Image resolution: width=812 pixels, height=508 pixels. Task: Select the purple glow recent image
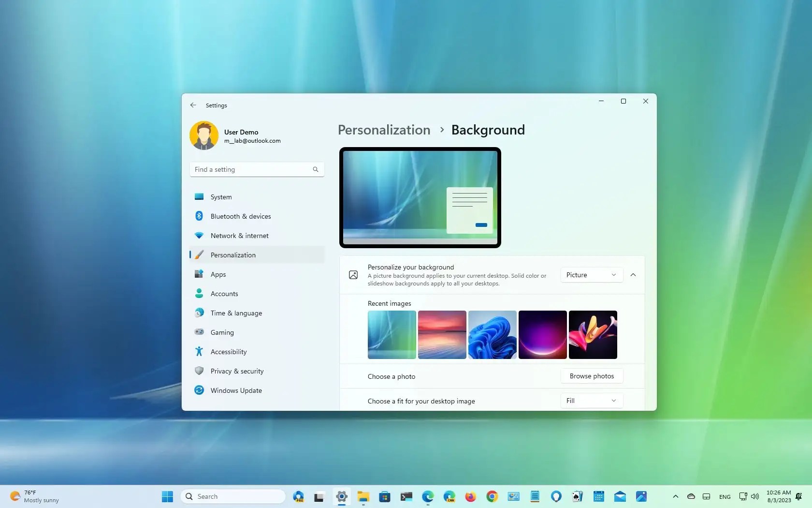pyautogui.click(x=543, y=335)
